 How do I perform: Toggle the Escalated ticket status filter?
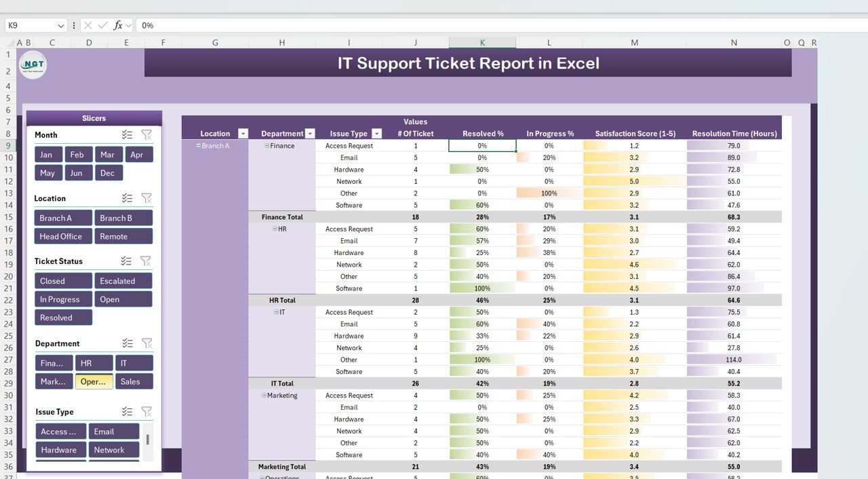pos(123,281)
